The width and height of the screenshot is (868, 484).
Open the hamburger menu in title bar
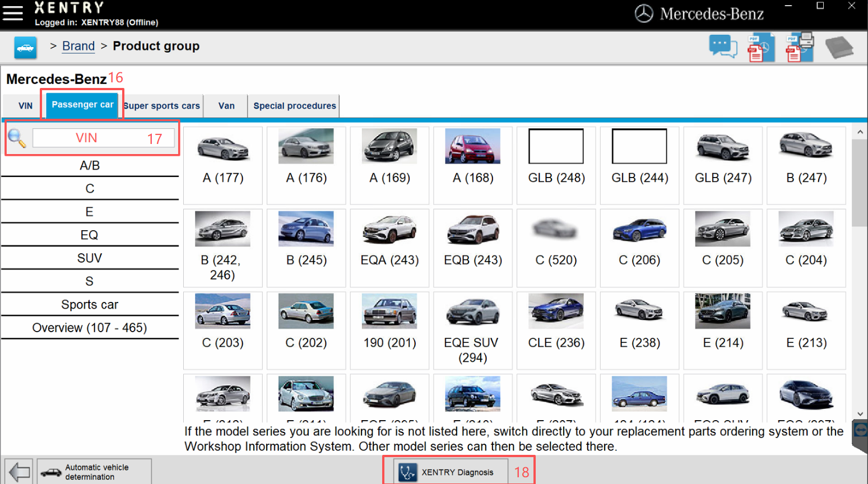pyautogui.click(x=12, y=13)
